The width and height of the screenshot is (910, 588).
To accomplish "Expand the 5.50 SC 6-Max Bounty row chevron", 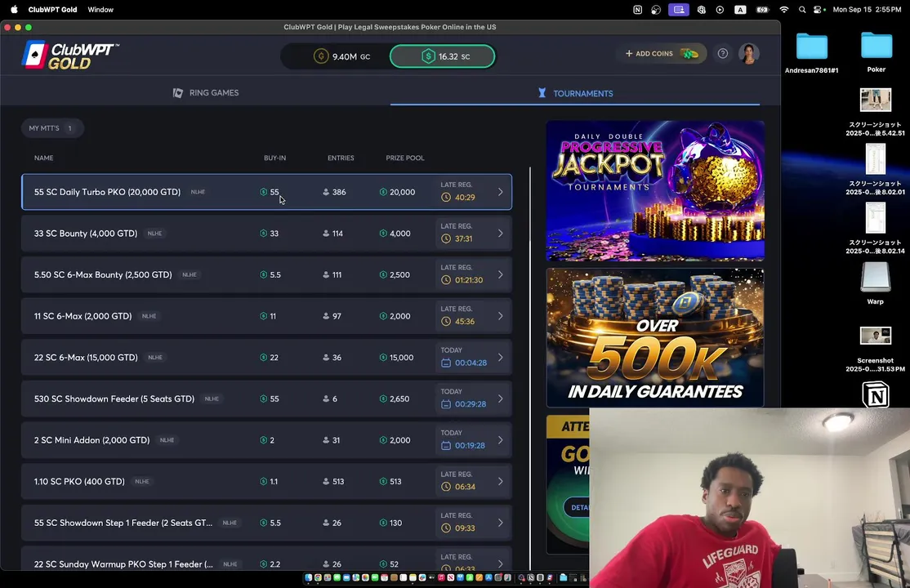I will tap(500, 274).
